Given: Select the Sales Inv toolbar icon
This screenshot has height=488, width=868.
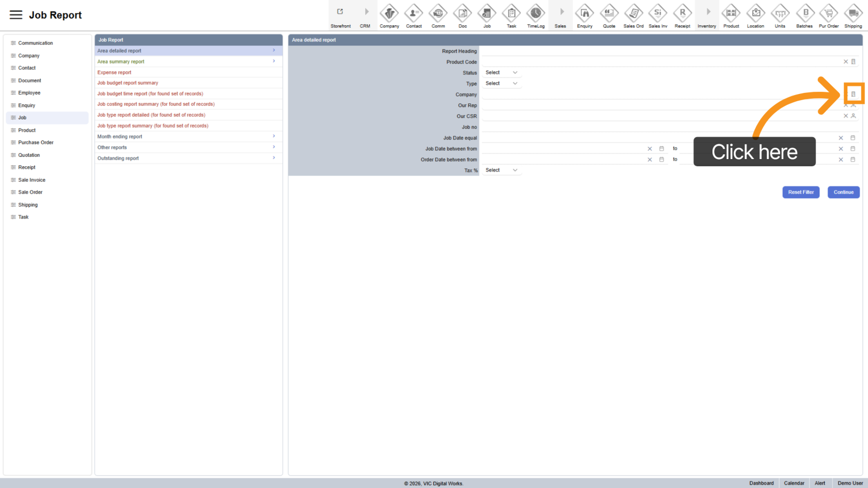Looking at the screenshot, I should [658, 13].
